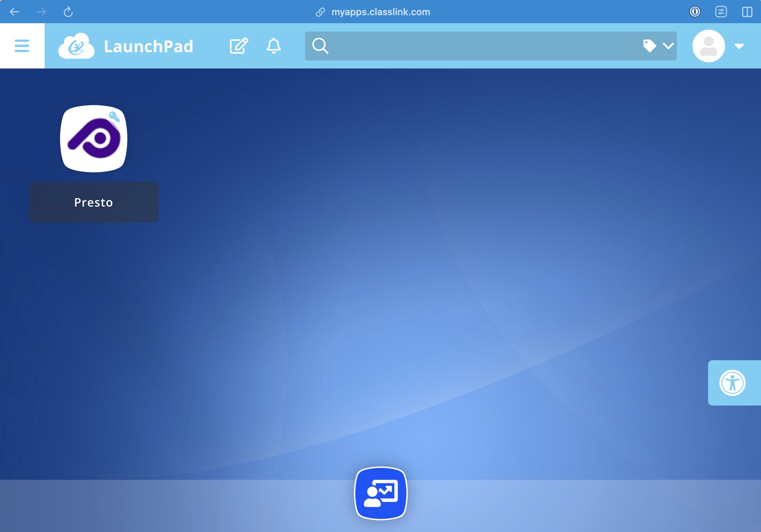Click the Presto app label
Viewport: 761px width, 532px height.
(94, 202)
